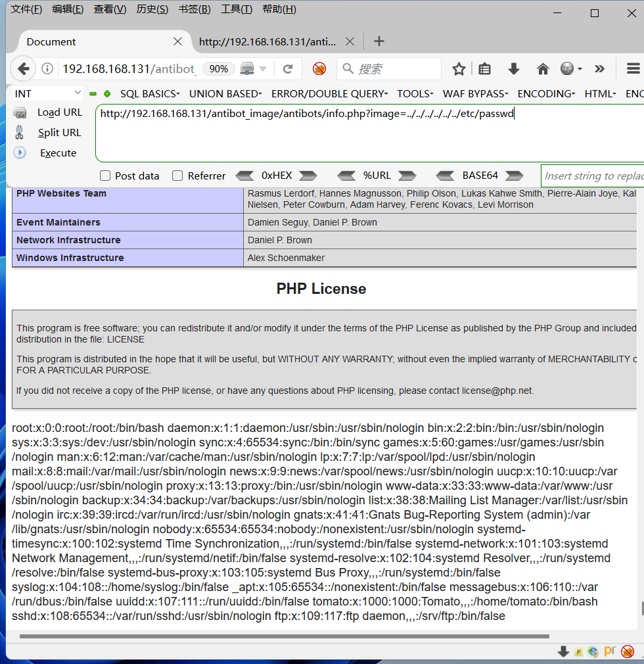
Task: Close the Document tab
Action: coord(178,41)
